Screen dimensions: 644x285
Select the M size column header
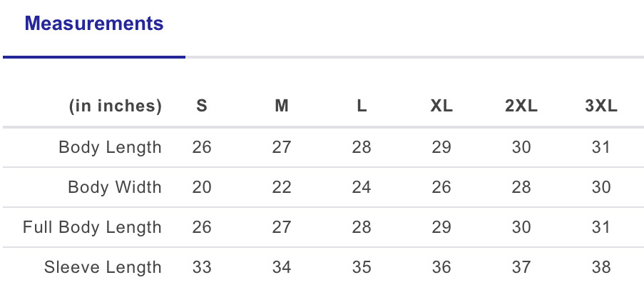click(x=282, y=106)
